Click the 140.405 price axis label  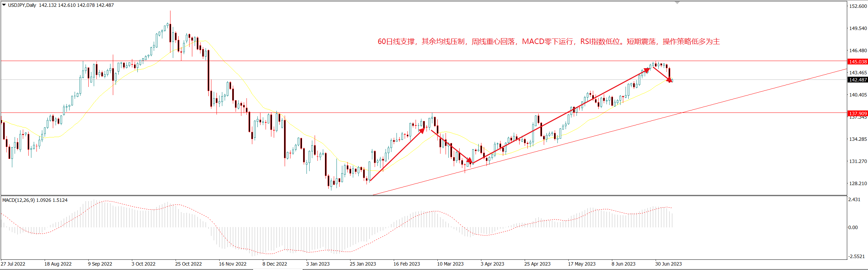tap(858, 95)
